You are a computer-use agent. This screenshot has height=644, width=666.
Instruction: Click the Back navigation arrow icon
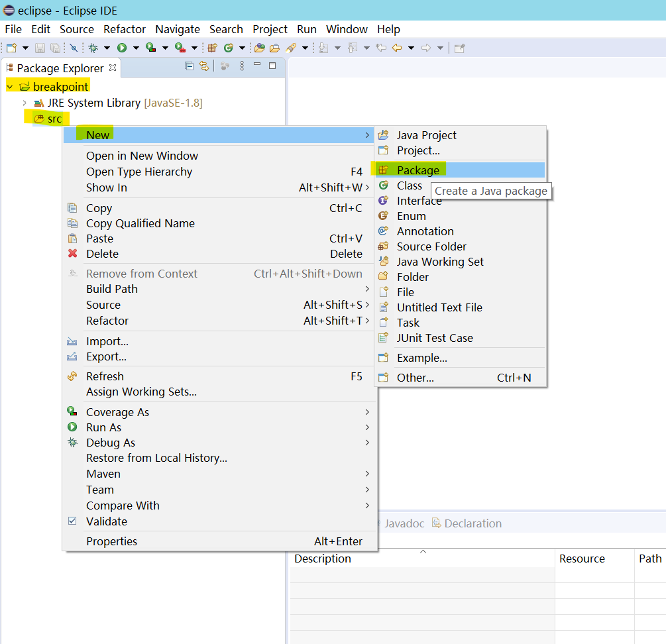click(397, 48)
